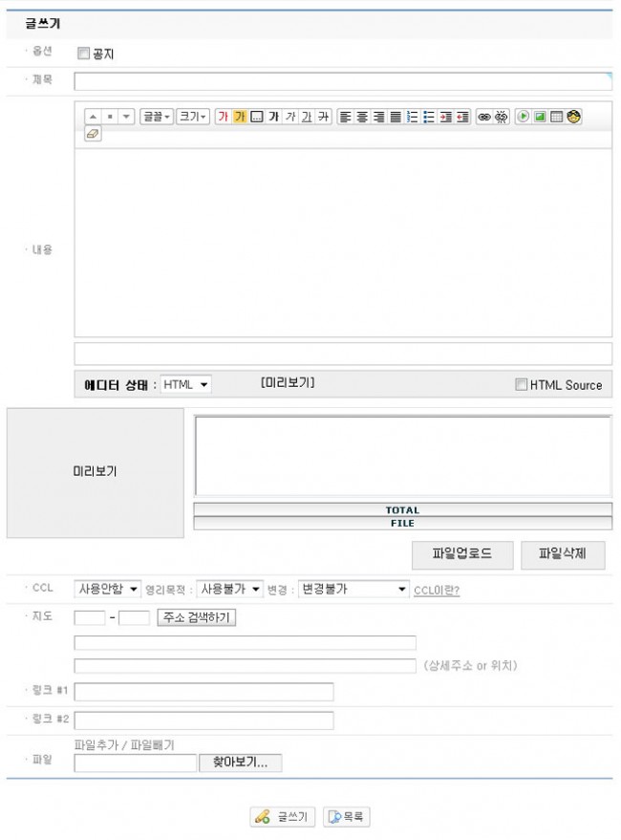Click the 상세주소 or 위치 address field
Image resolution: width=621 pixels, height=840 pixels.
click(246, 665)
